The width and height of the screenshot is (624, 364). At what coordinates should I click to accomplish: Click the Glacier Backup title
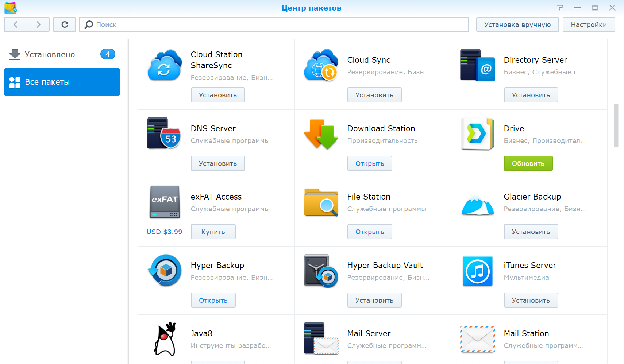point(532,197)
